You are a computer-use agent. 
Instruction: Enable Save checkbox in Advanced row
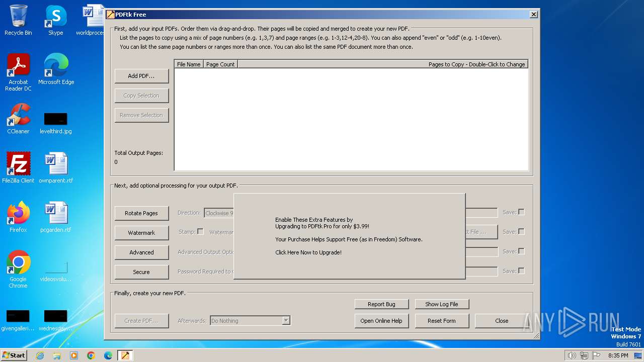[521, 251]
